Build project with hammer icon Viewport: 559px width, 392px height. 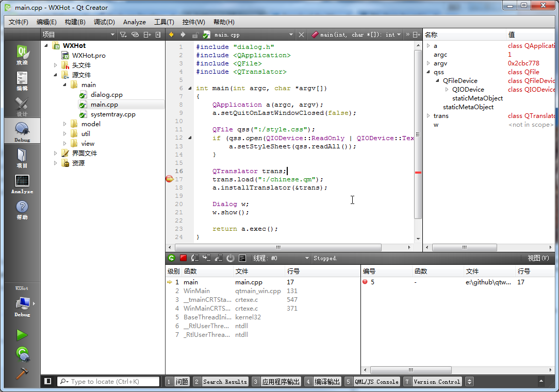[x=22, y=373]
